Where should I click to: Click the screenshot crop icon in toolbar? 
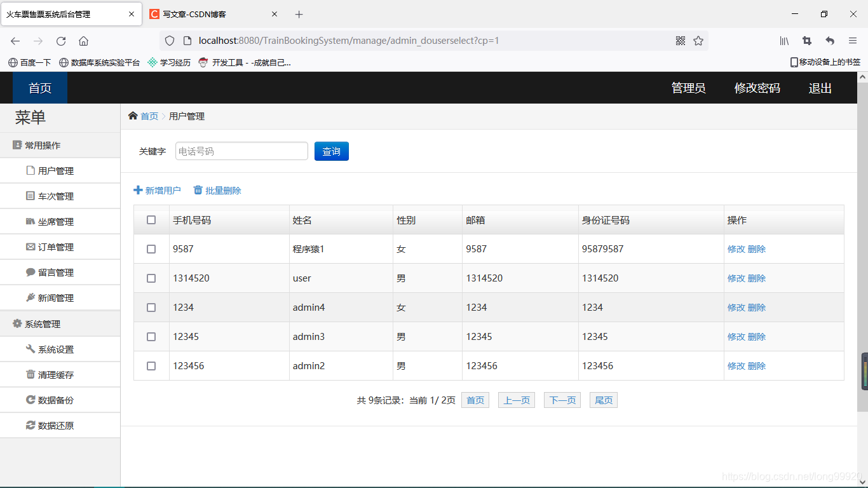point(807,41)
